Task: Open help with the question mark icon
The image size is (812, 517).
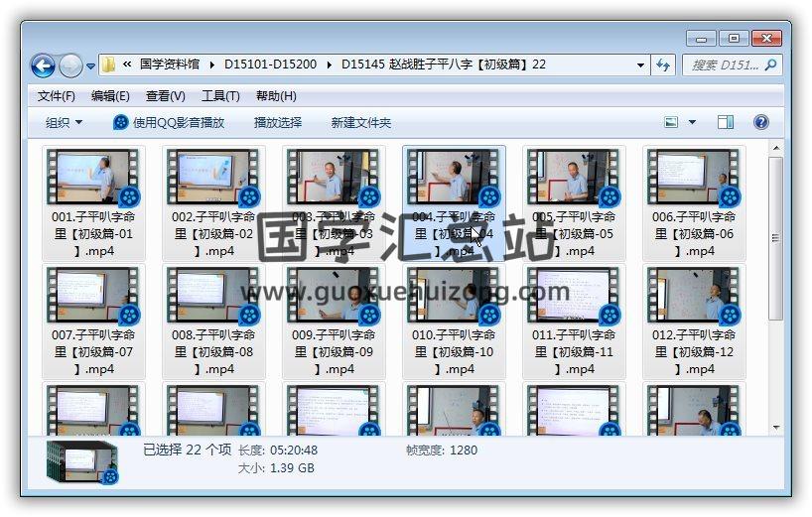Action: pyautogui.click(x=760, y=123)
